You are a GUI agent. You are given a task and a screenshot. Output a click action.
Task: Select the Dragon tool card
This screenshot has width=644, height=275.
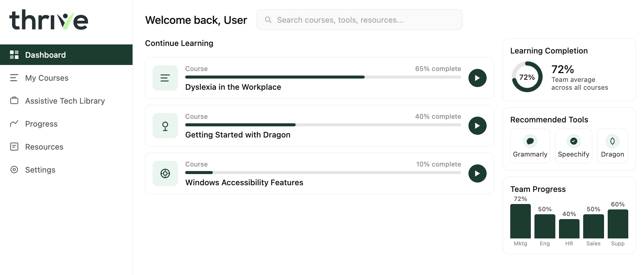tap(612, 146)
